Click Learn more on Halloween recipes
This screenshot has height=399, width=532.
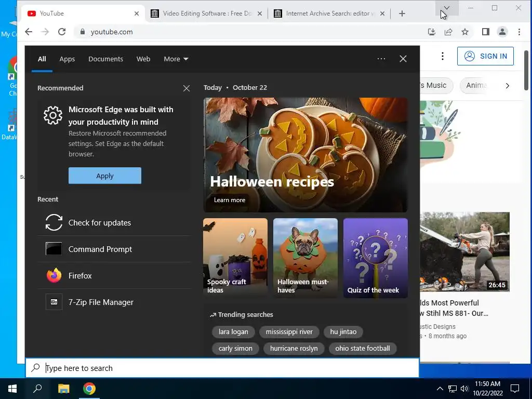[x=229, y=200]
